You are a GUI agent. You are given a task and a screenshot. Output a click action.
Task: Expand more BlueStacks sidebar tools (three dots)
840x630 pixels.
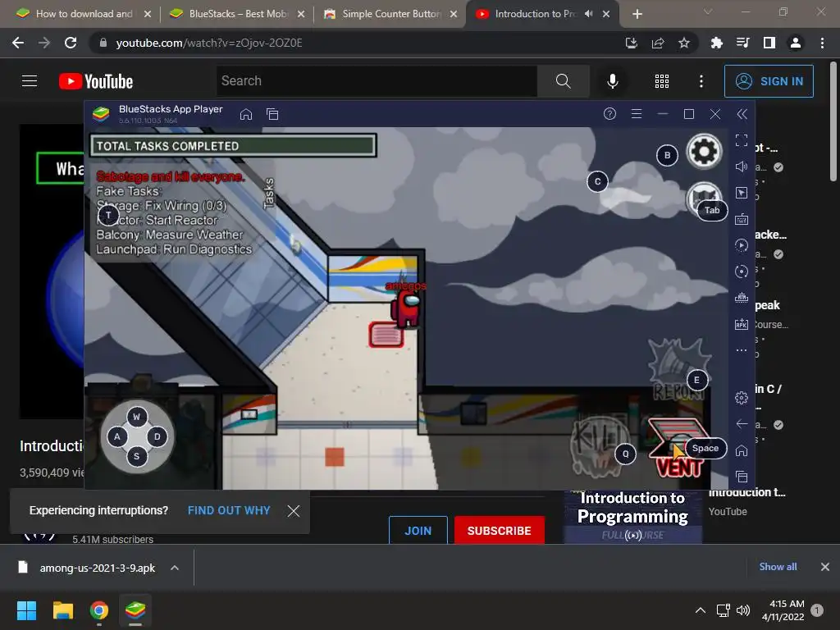(742, 350)
